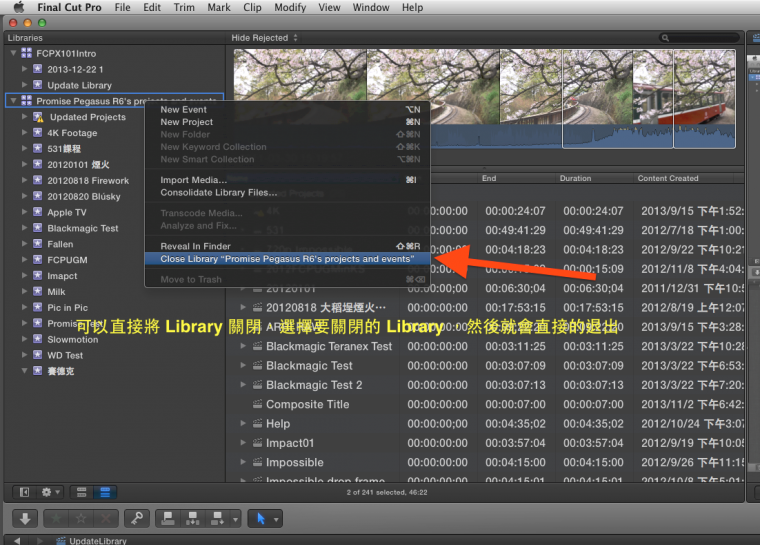Expand the 20120818 Firework event

coord(24,180)
